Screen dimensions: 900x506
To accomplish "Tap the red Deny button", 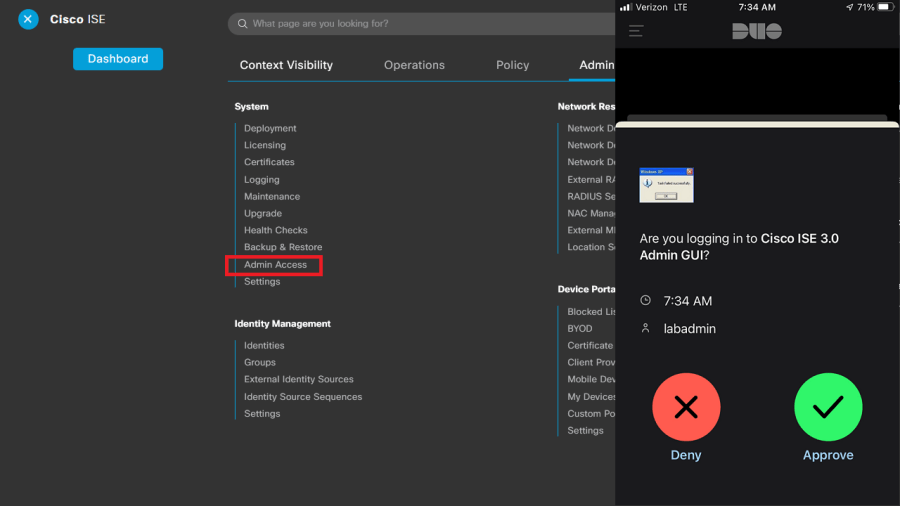I will click(x=686, y=408).
